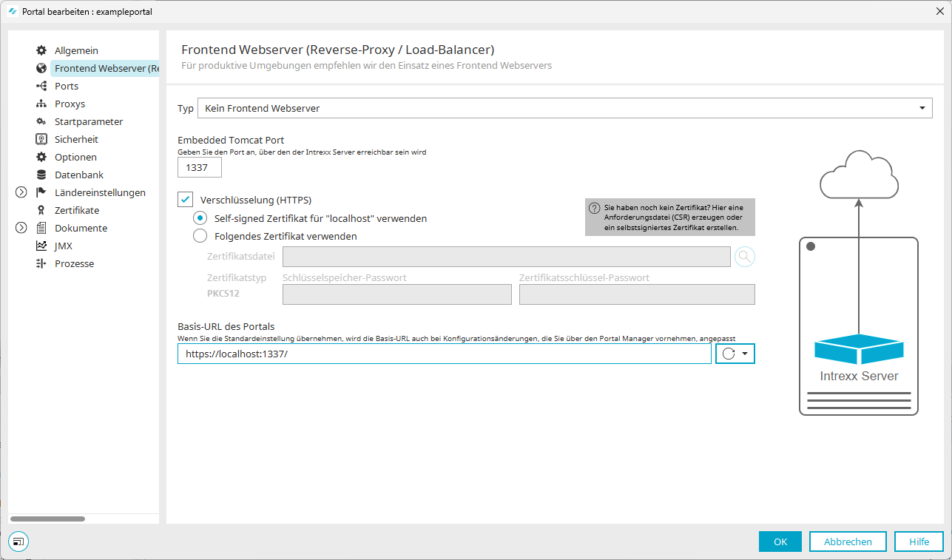Go to the Prozesse section
This screenshot has width=952, height=560.
pyautogui.click(x=74, y=263)
